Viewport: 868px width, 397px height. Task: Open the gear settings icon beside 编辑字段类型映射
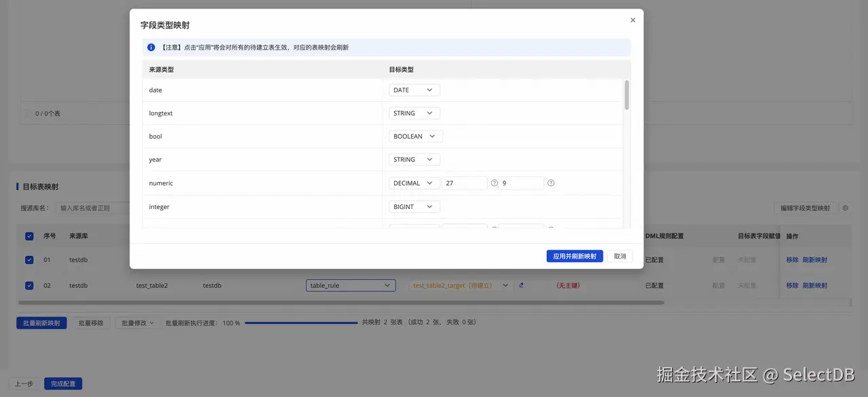click(x=846, y=208)
